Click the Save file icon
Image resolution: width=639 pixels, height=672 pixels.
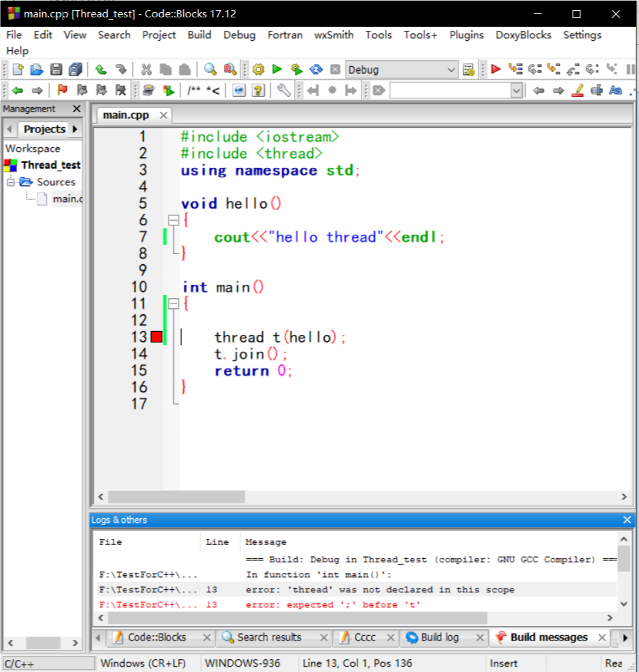click(x=56, y=69)
